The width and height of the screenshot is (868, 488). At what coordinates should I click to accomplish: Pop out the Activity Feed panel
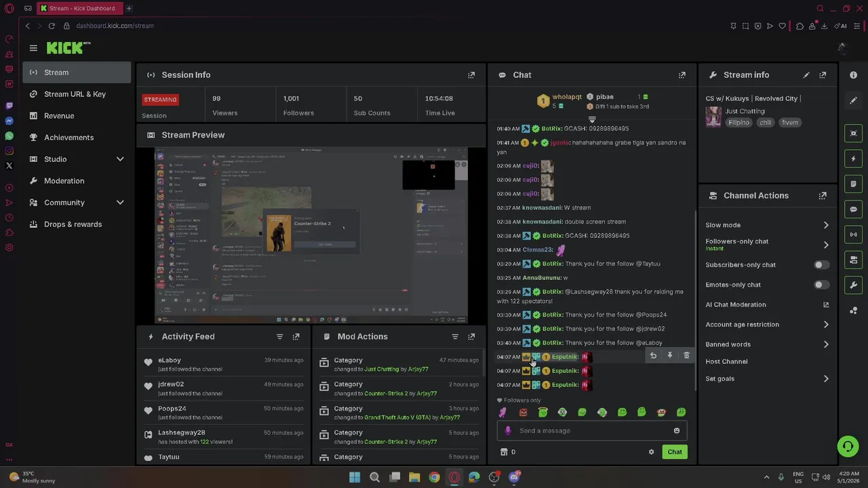[296, 337]
